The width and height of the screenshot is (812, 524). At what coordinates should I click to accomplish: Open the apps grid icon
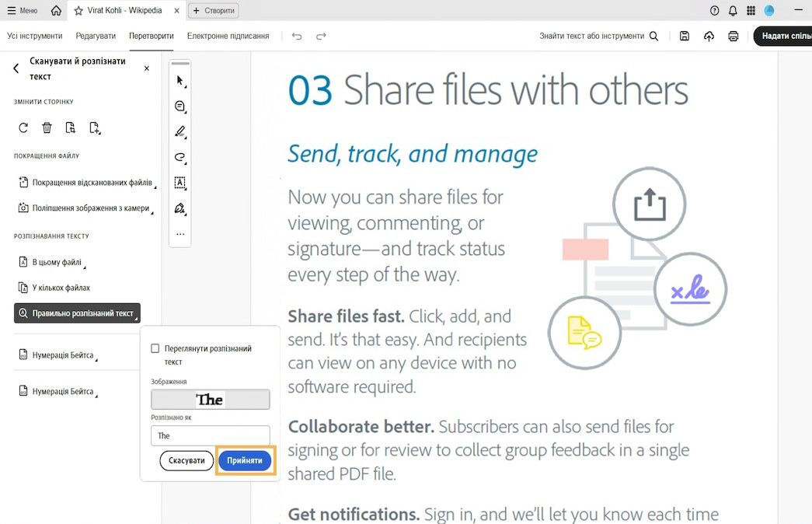(x=751, y=10)
